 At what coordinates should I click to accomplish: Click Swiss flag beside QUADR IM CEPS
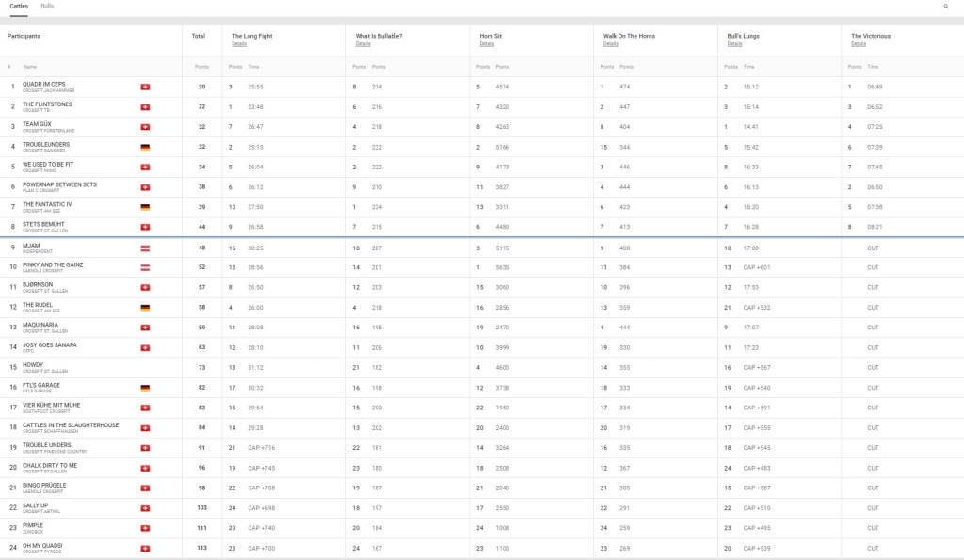tap(145, 87)
